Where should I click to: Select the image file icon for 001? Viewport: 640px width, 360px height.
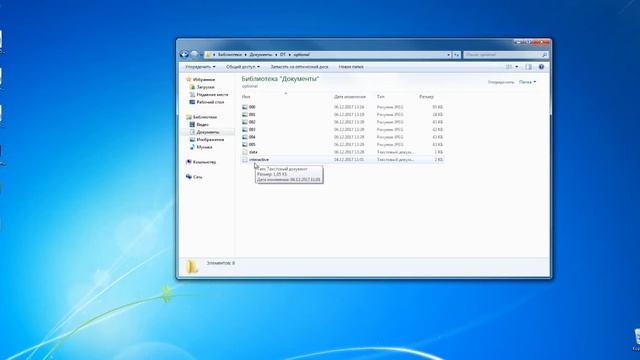point(245,115)
